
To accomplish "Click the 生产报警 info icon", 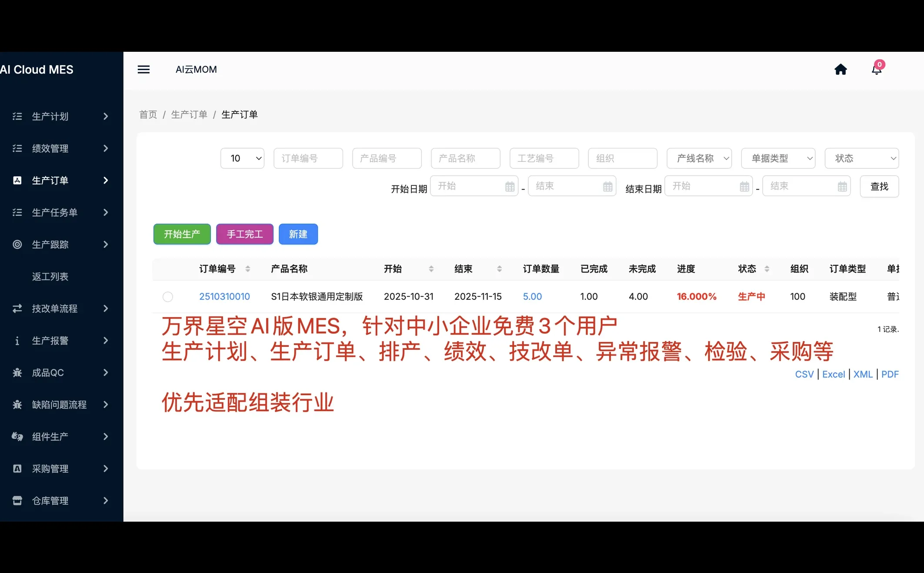I will (17, 341).
